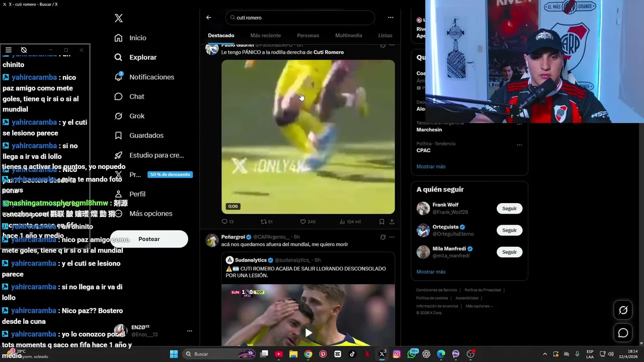The height and width of the screenshot is (362, 644).
Task: Switch to the Más reciente tab
Action: pos(266,36)
